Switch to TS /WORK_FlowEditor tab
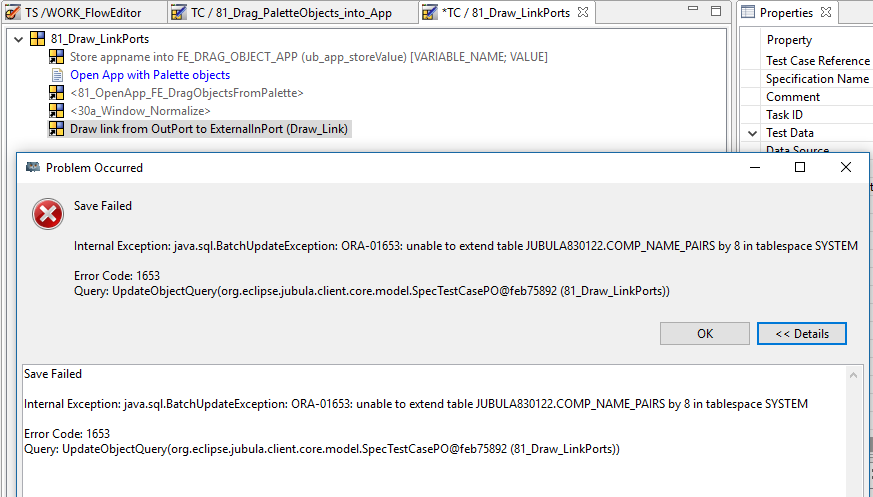Image resolution: width=873 pixels, height=497 pixels. 83,12
